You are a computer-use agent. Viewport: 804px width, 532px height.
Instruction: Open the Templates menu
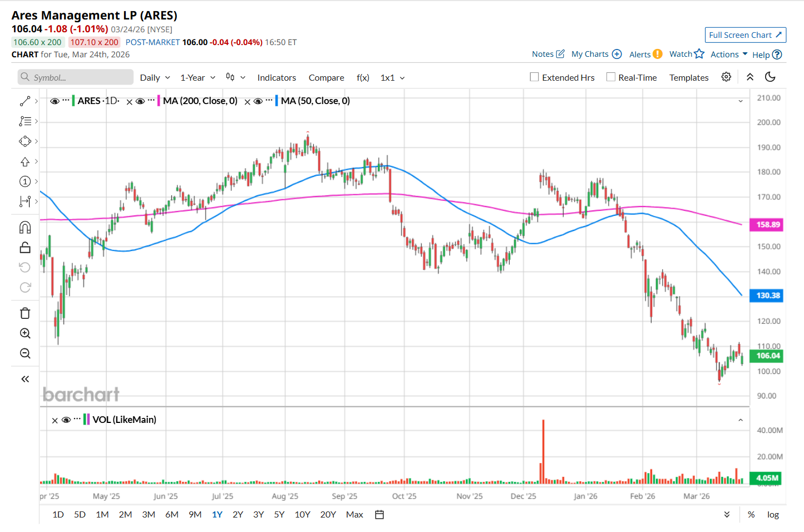(x=689, y=78)
